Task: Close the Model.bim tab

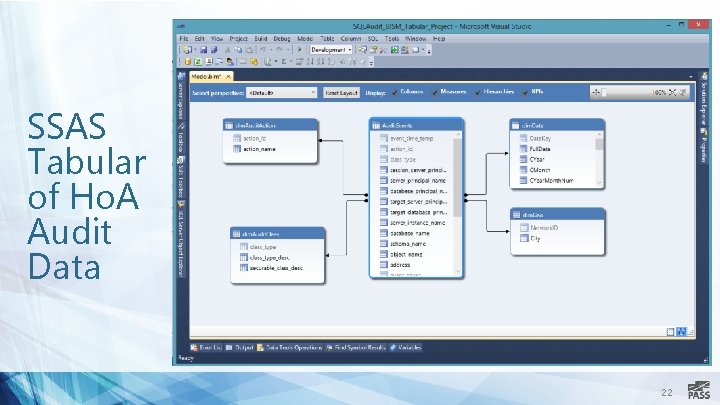Action: click(x=228, y=77)
